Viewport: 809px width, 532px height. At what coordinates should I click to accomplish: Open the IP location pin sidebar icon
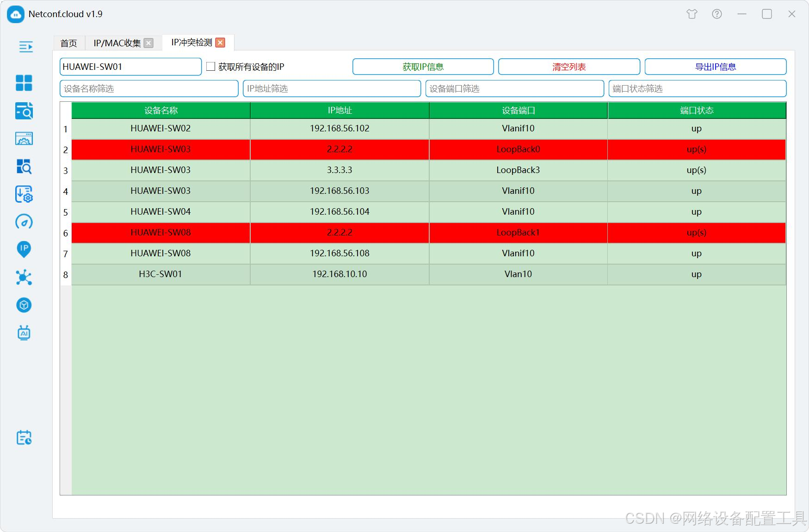[x=24, y=249]
